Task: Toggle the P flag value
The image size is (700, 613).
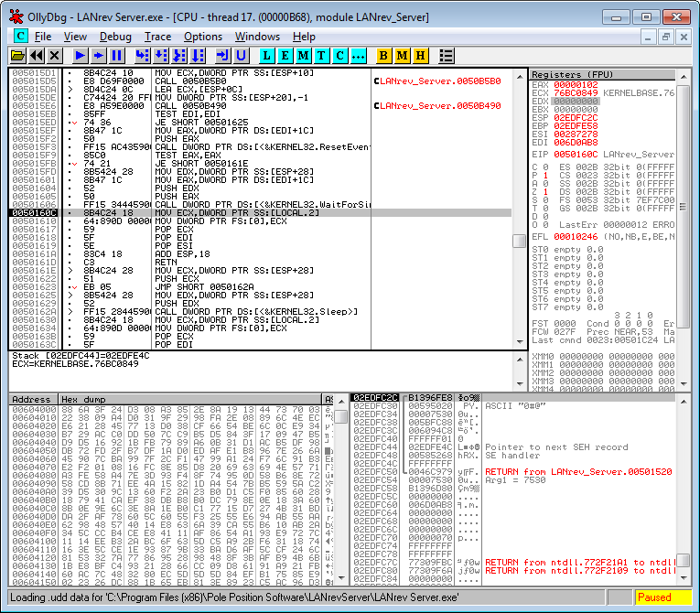Action: pyautogui.click(x=545, y=176)
